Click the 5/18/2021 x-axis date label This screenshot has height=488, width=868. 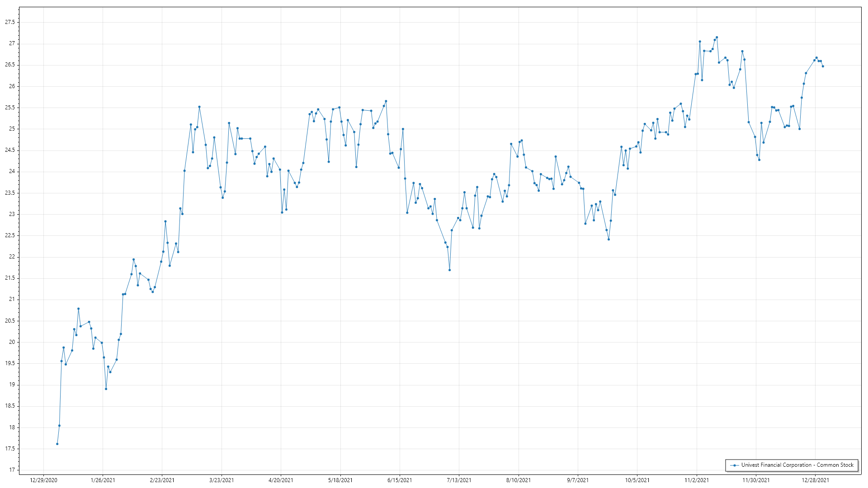tap(340, 480)
